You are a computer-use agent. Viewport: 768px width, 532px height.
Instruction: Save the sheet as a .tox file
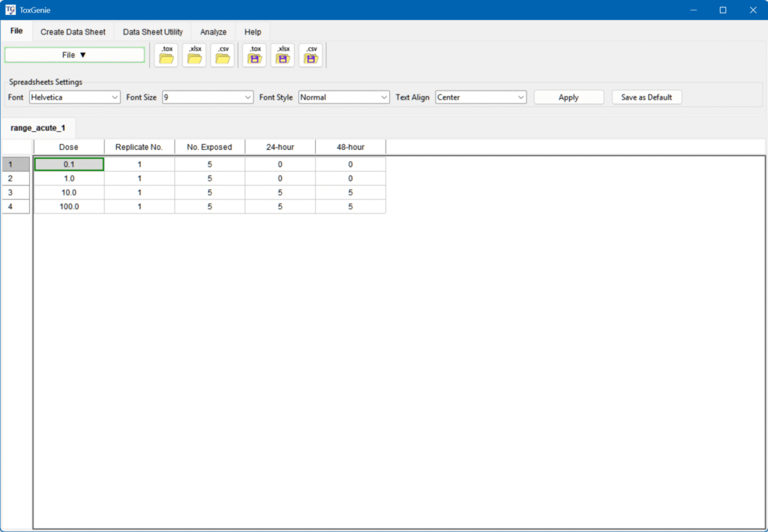click(255, 55)
